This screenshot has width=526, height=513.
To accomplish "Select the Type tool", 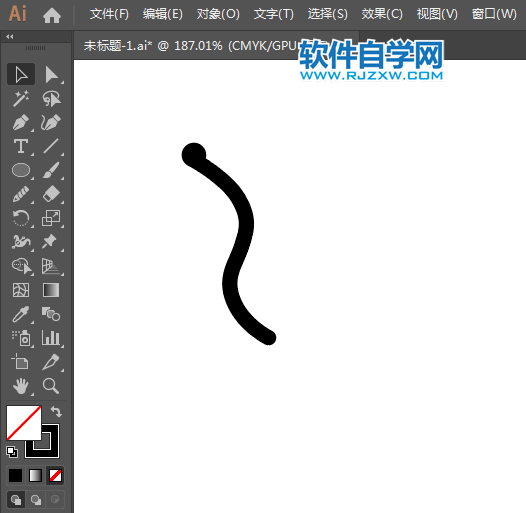I will click(x=21, y=147).
